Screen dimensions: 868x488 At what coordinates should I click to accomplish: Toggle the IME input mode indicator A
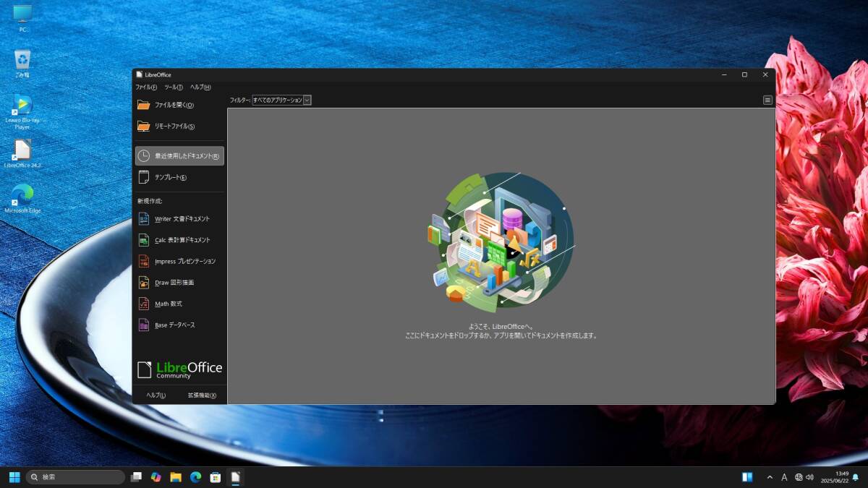point(784,477)
